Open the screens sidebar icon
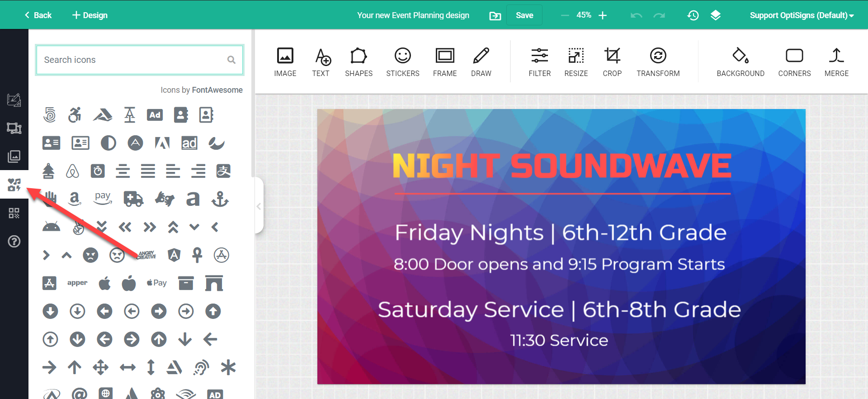 tap(14, 128)
